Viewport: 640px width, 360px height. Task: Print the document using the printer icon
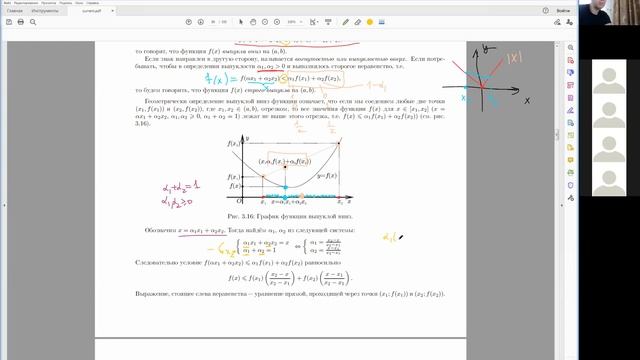pos(21,22)
